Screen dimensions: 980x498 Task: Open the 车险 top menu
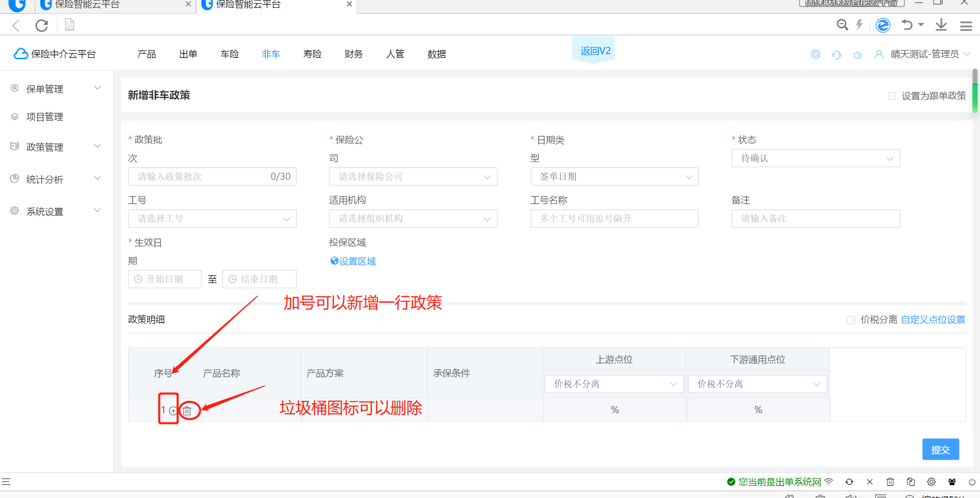tap(230, 54)
